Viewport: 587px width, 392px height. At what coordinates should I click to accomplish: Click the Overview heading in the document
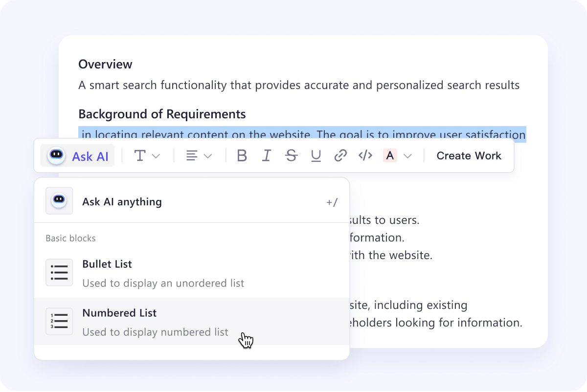[x=105, y=64]
